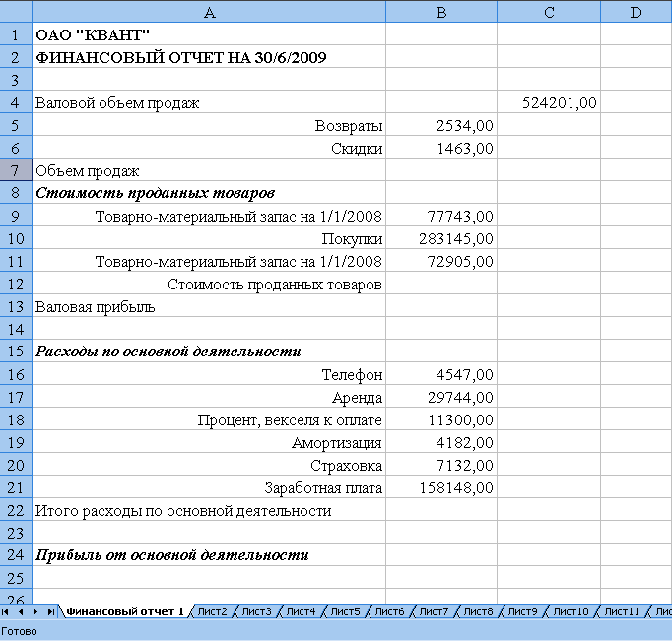This screenshot has width=672, height=641.
Task: Select the Объем продаж cell
Action: [x=209, y=170]
